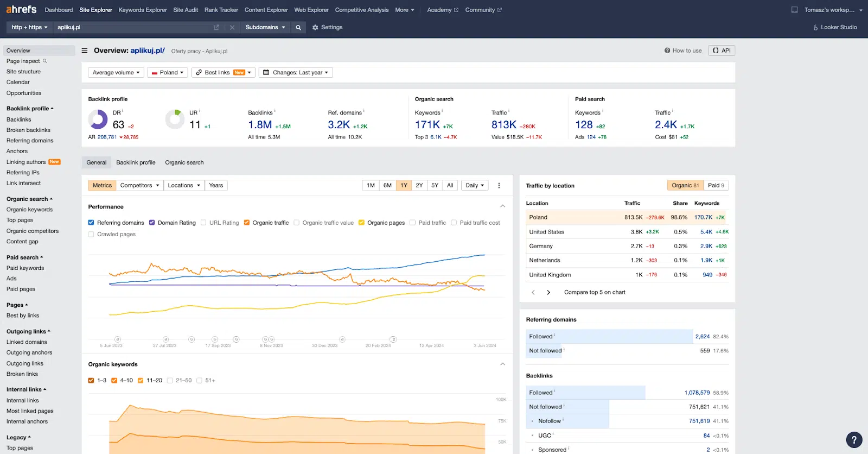Select the 6M time range
The height and width of the screenshot is (454, 868).
387,185
